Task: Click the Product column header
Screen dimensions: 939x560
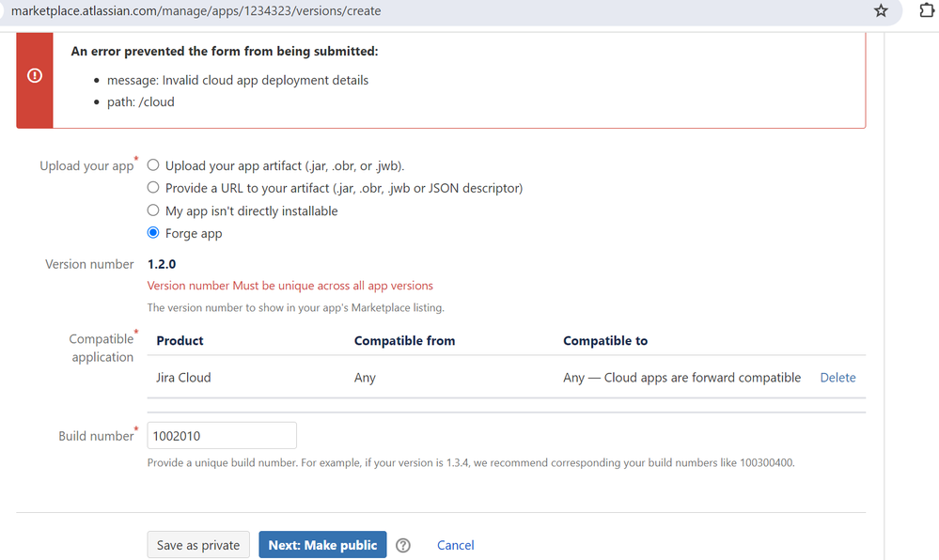Action: (x=180, y=341)
